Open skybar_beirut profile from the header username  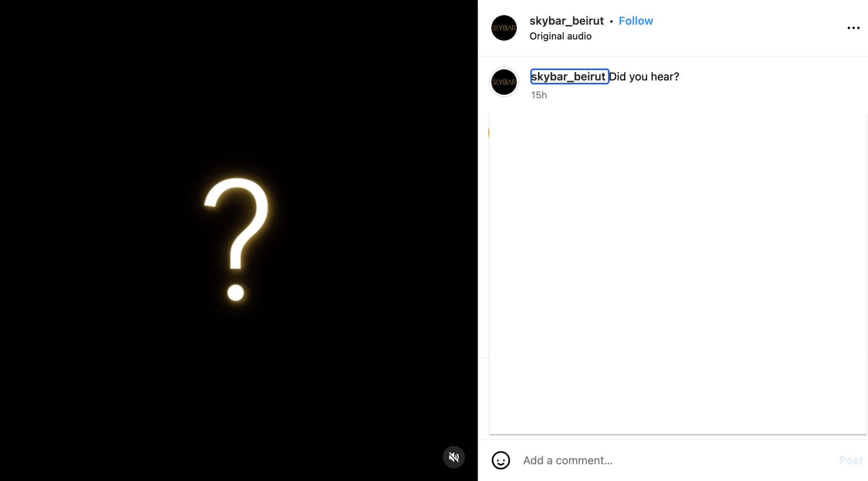566,21
